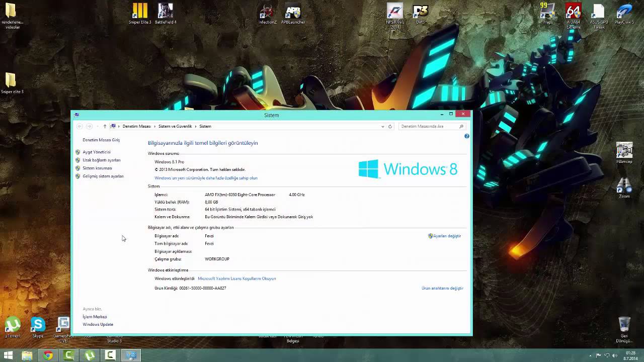
Task: Click Ayarları değiştir link
Action: click(447, 236)
